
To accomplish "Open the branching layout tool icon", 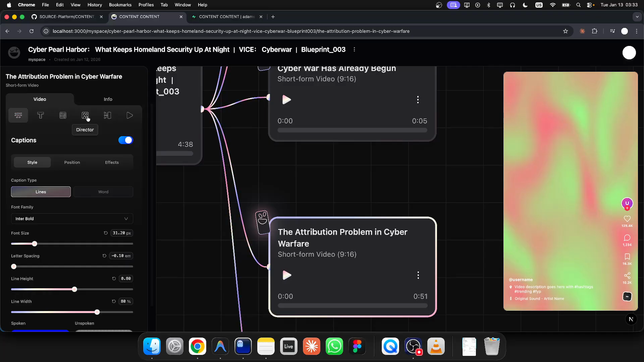I will [x=107, y=115].
